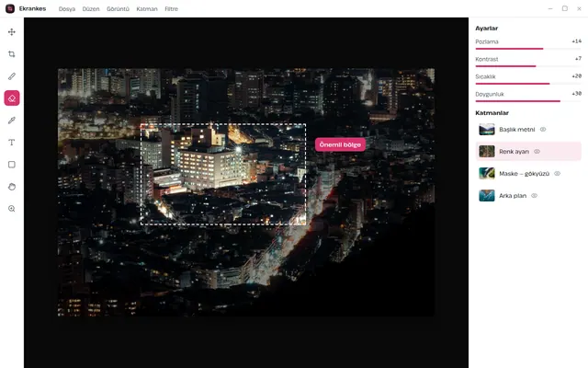The height and width of the screenshot is (368, 588).
Task: Click the Maske – gökyüzü layer name
Action: point(524,174)
